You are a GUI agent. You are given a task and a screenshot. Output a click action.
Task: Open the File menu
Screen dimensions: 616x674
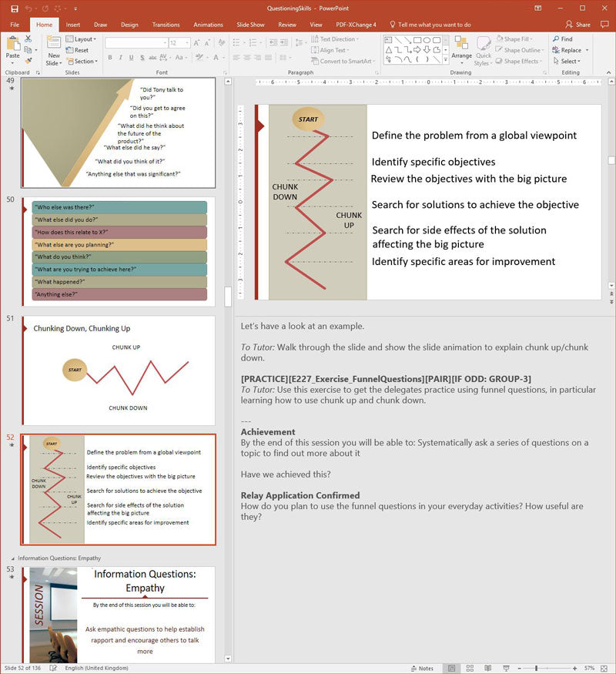(x=15, y=25)
